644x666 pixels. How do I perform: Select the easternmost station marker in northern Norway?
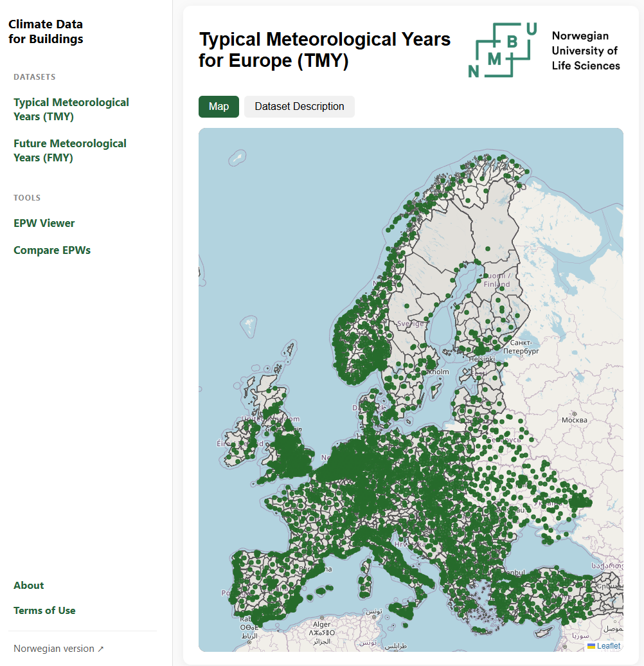528,172
